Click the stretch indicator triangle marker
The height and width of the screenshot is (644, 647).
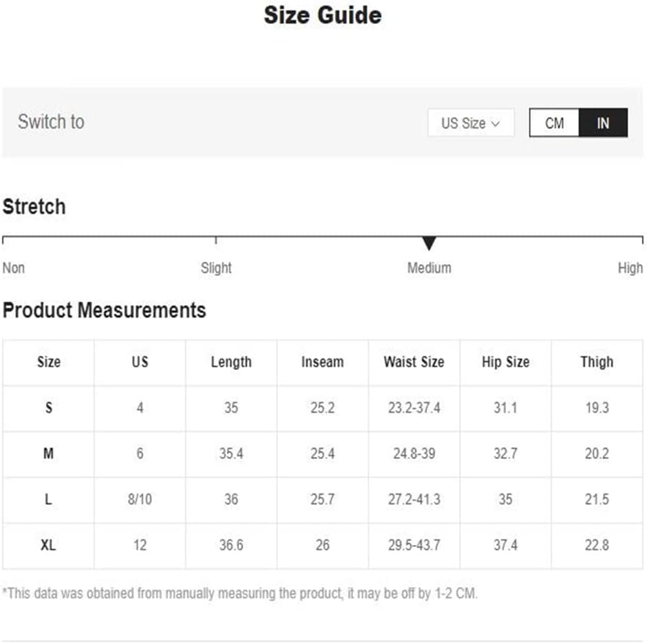click(x=429, y=243)
